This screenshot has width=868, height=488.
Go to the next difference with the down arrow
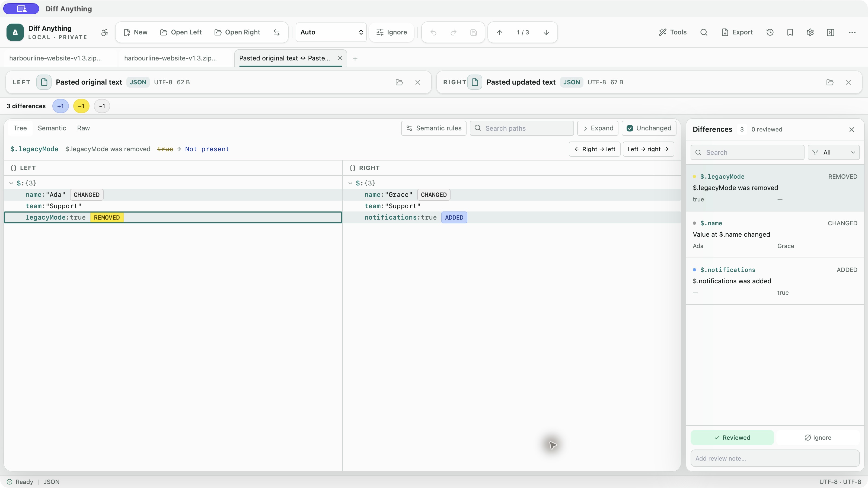tap(546, 32)
